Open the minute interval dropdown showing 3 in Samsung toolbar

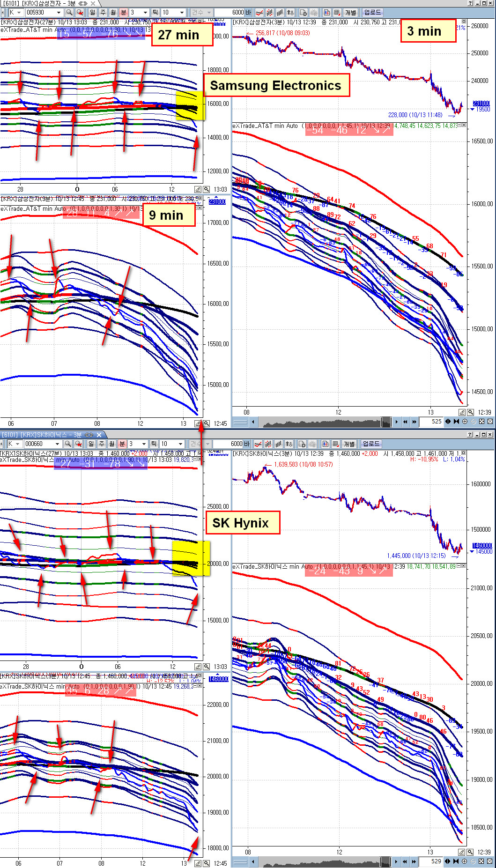pos(145,12)
